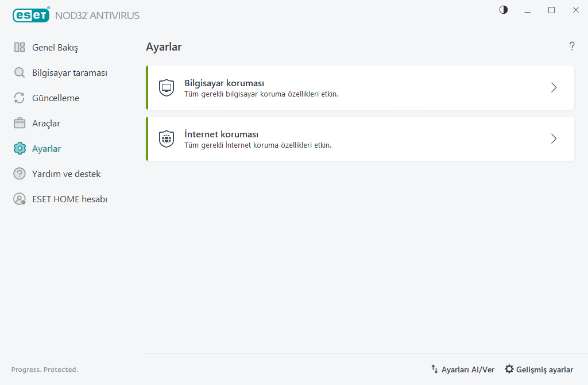Click the Bilgisayar koruması shield monitor icon
Screen dimensions: 588x385
click(167, 88)
